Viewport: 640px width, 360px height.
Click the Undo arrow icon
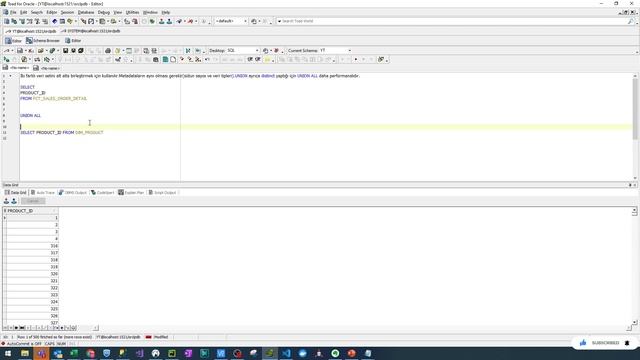point(207,60)
